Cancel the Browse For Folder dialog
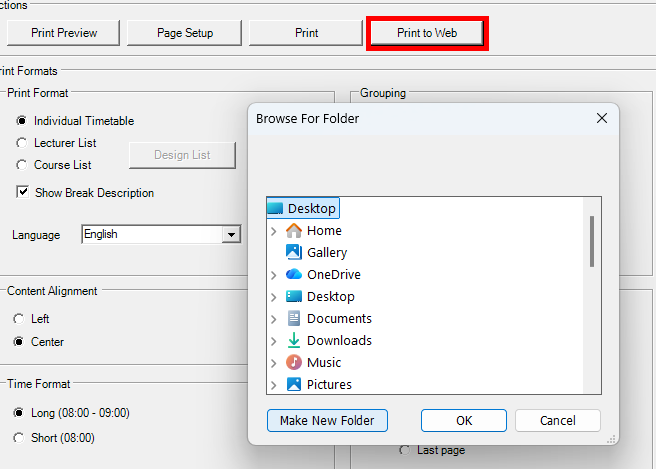The image size is (656, 469). [x=558, y=420]
